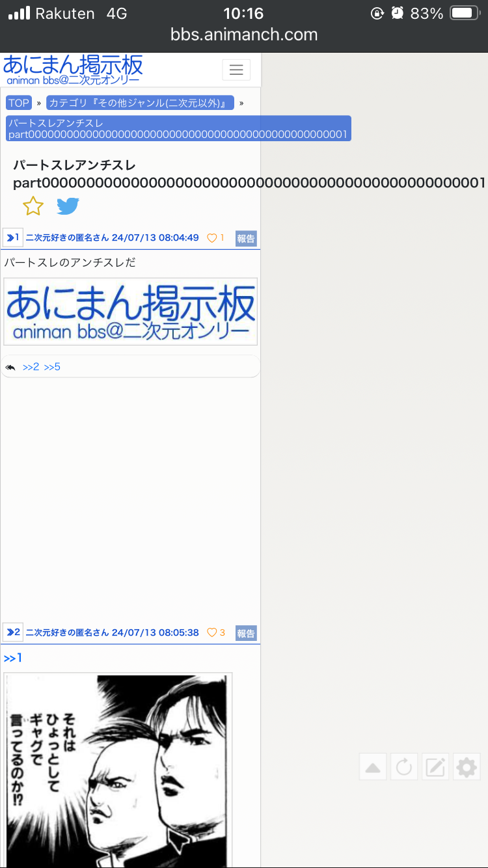The width and height of the screenshot is (488, 868).
Task: Favorite this thread with the star icon
Action: pos(33,206)
